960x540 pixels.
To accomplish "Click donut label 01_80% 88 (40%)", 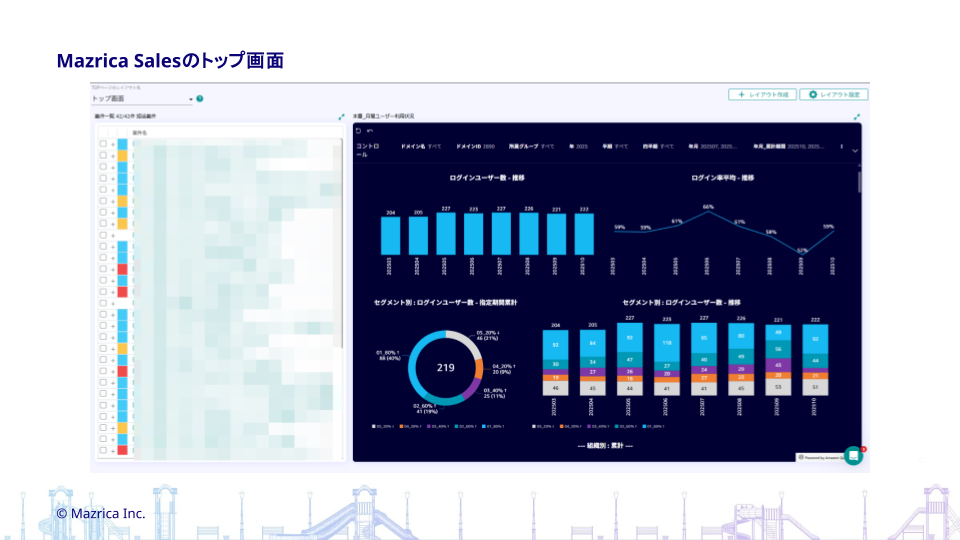I will [x=388, y=355].
